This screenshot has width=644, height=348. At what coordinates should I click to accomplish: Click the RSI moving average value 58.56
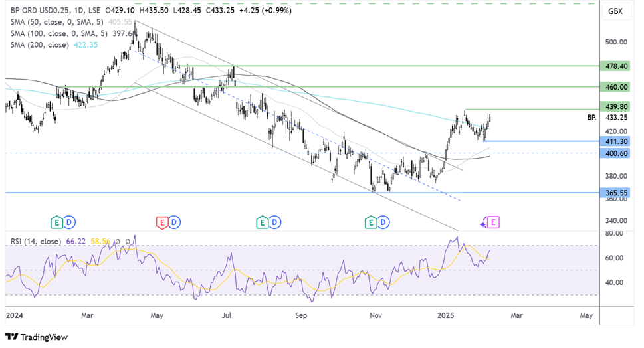(x=100, y=242)
